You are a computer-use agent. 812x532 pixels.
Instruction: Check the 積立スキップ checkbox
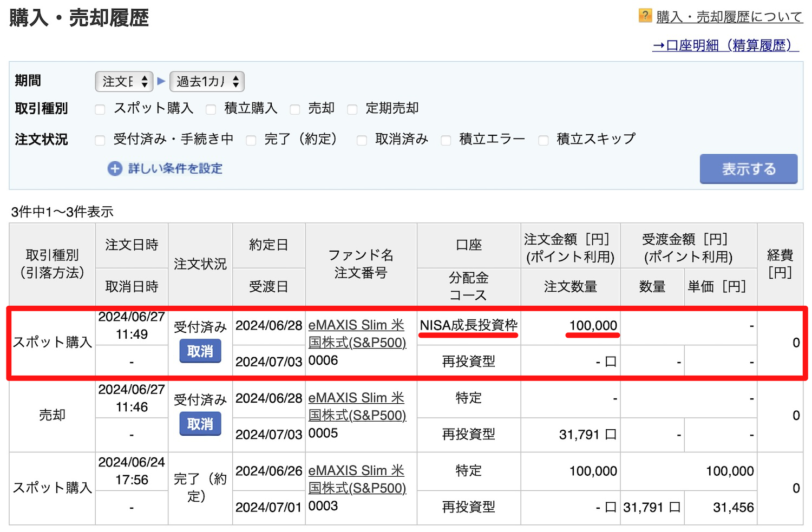pos(543,140)
